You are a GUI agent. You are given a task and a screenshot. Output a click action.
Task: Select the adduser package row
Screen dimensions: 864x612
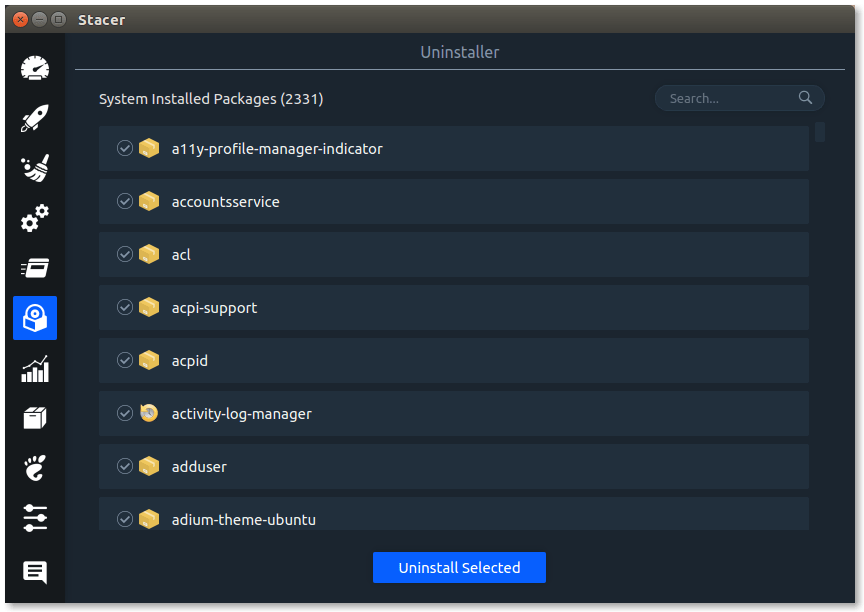click(x=453, y=467)
